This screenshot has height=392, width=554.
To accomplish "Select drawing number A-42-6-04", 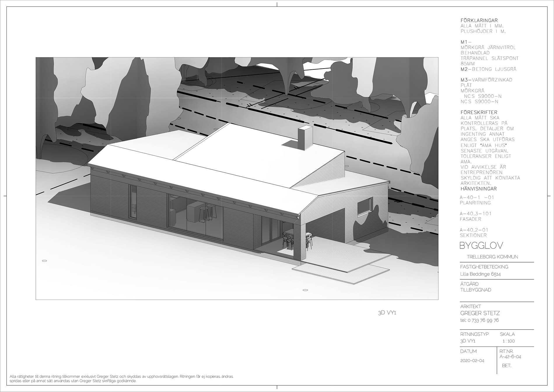I will [510, 357].
